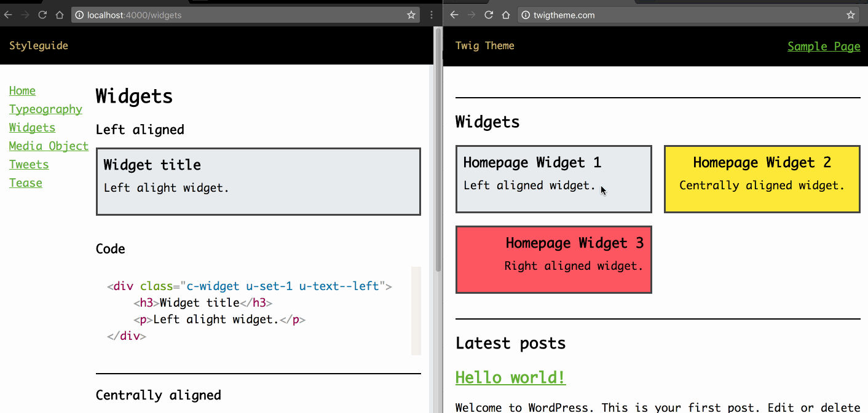The image size is (868, 413).
Task: Open Home link in Styleguide sidebar
Action: point(22,91)
